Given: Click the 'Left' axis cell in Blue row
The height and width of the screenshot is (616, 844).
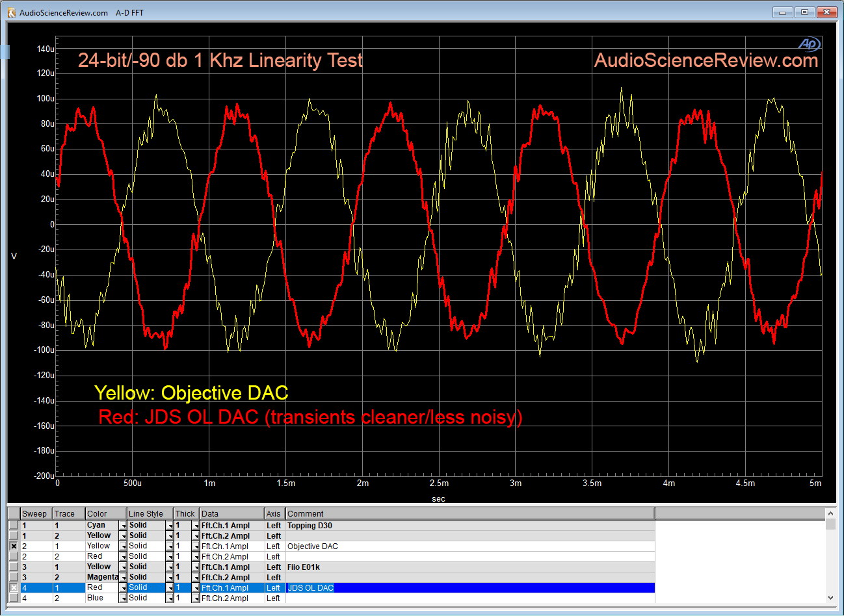Looking at the screenshot, I should (x=274, y=598).
